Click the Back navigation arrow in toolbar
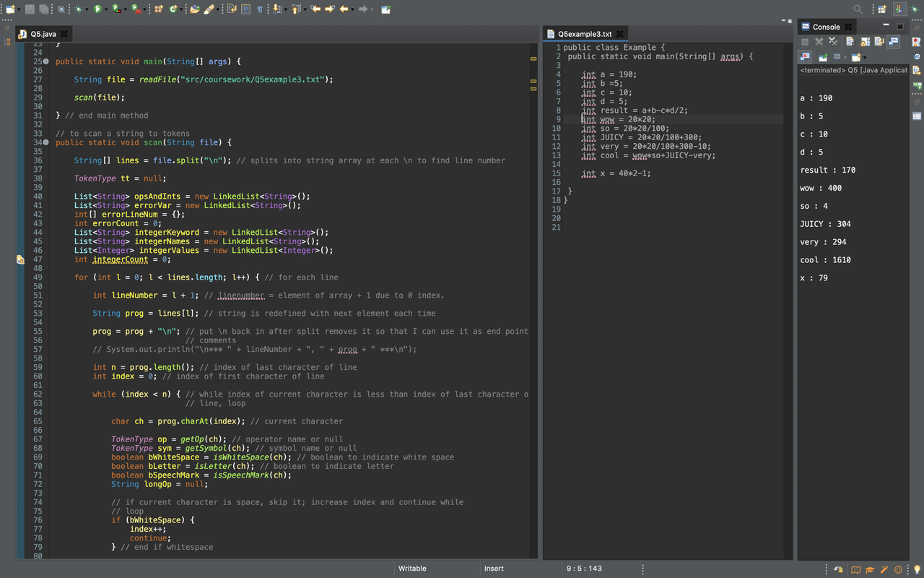The image size is (924, 578). 345,9
